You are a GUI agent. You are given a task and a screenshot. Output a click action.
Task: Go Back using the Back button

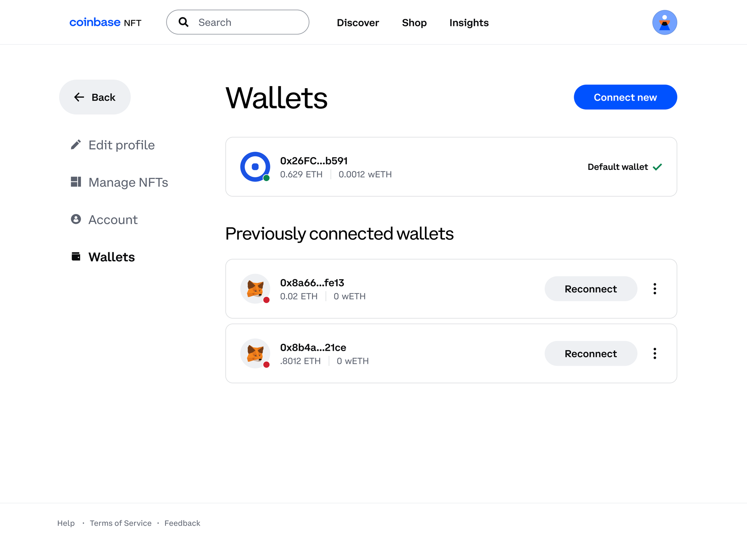coord(95,97)
